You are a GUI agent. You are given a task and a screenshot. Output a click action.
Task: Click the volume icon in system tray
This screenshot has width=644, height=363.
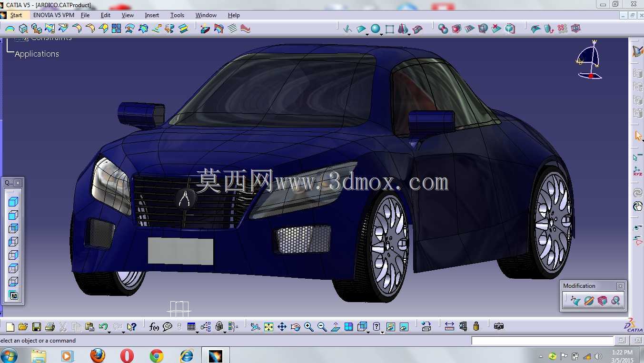[598, 356]
